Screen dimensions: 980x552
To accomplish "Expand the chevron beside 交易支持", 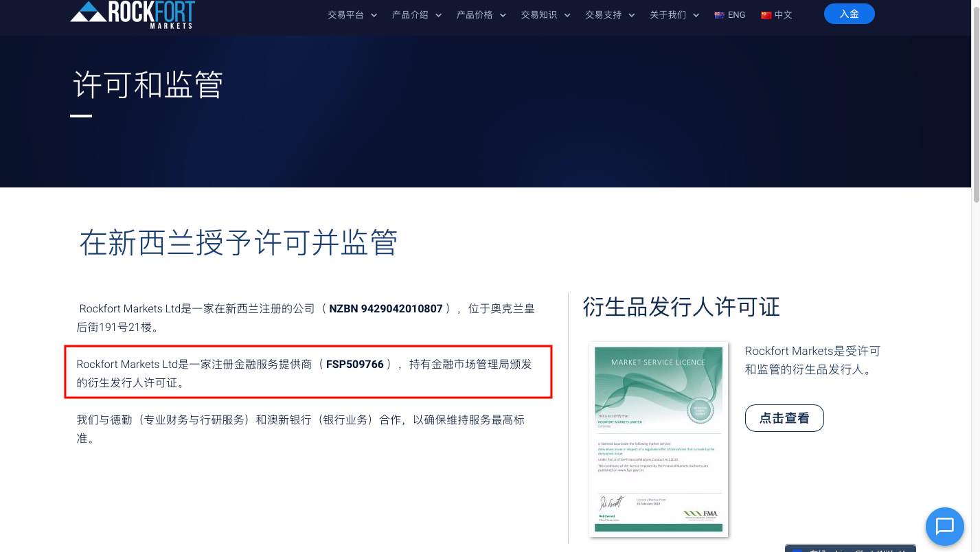I will click(632, 15).
